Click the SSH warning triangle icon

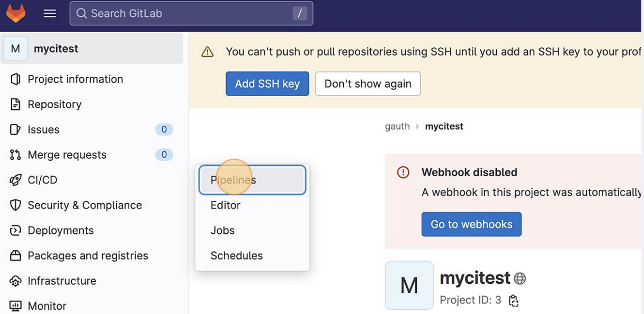tap(208, 52)
